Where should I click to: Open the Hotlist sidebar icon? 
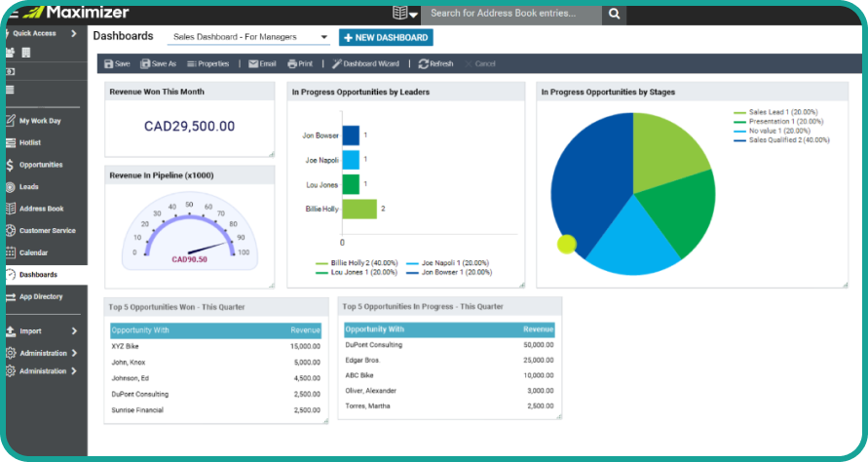11,142
